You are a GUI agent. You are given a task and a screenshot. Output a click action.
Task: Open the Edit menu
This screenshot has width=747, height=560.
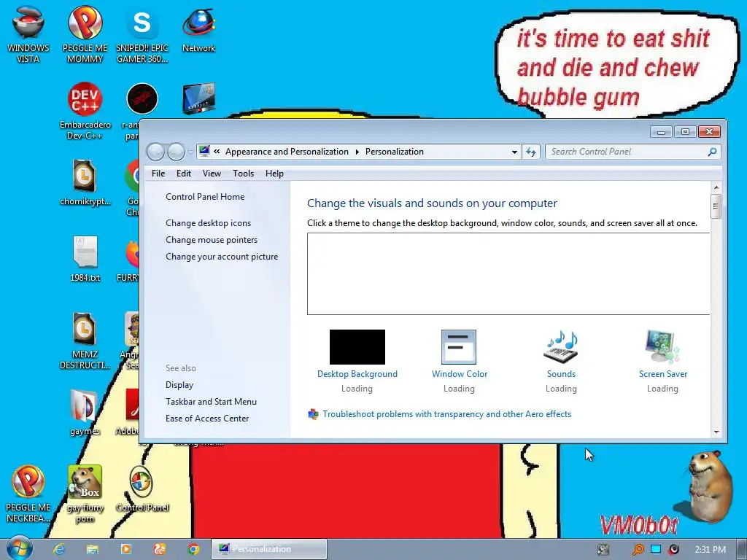coord(183,174)
